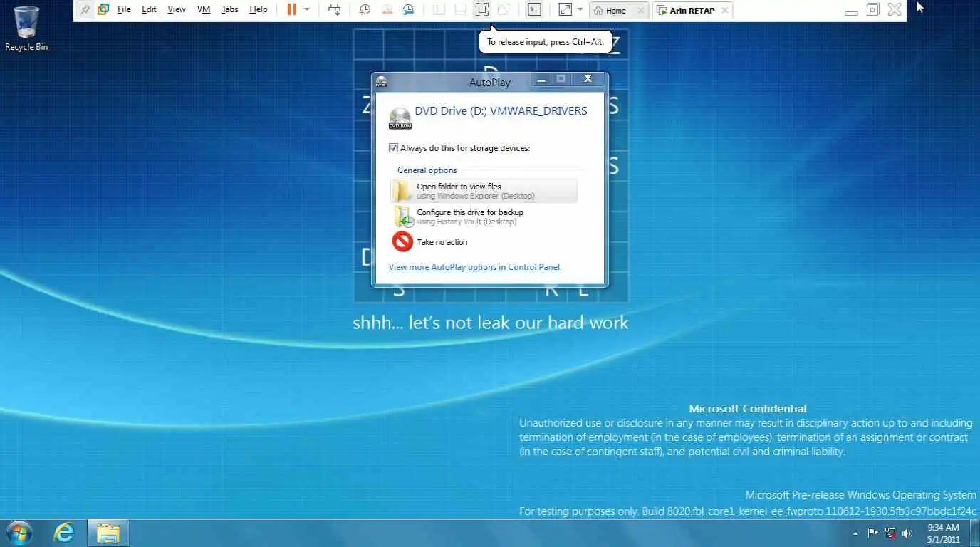980x547 pixels.
Task: Close the Home tab
Action: click(640, 11)
